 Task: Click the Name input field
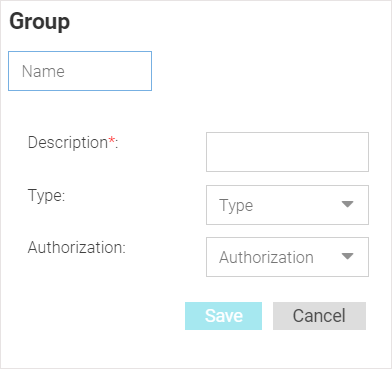(80, 71)
